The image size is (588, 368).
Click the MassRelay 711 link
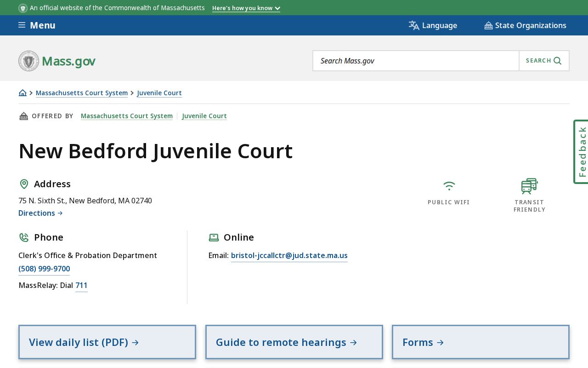point(81,286)
